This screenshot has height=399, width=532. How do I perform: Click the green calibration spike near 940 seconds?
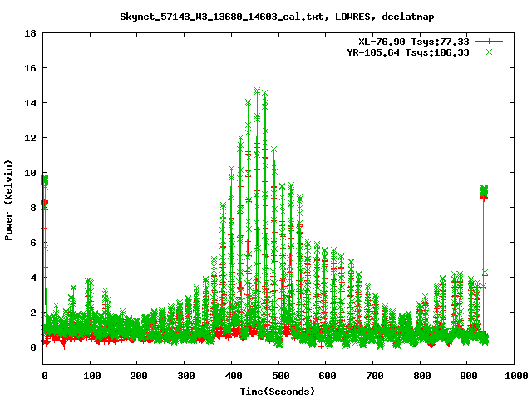(484, 190)
